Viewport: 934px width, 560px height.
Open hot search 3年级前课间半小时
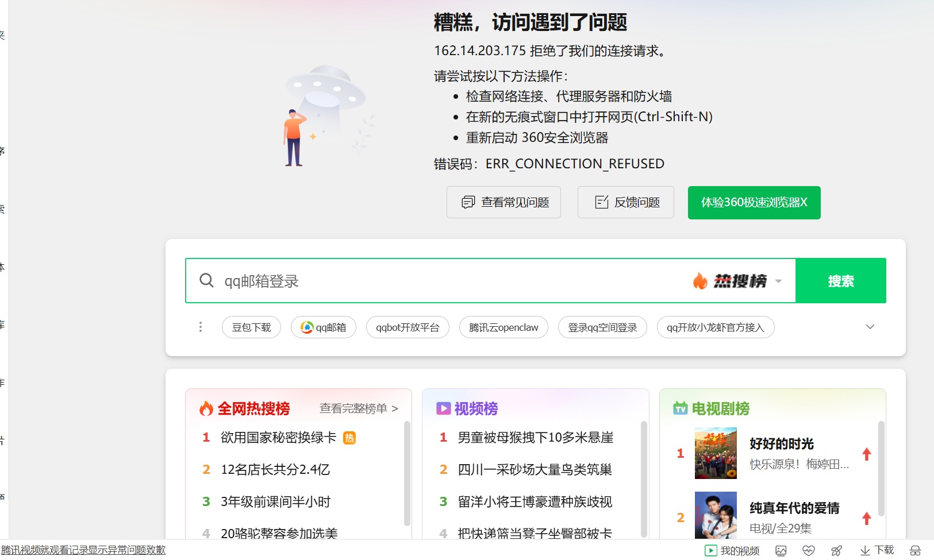coord(276,502)
